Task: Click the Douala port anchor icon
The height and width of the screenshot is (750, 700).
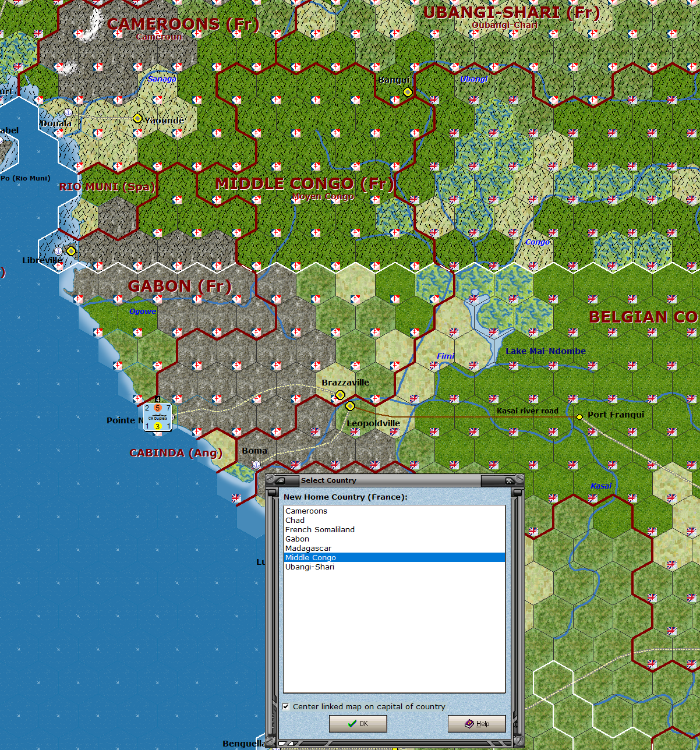Action: 68,112
